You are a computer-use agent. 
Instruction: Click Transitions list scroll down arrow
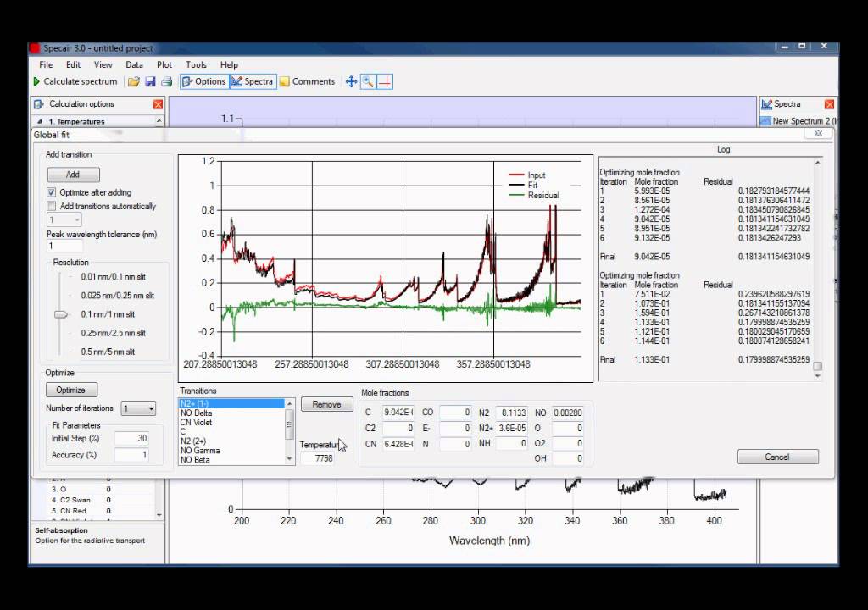(289, 459)
